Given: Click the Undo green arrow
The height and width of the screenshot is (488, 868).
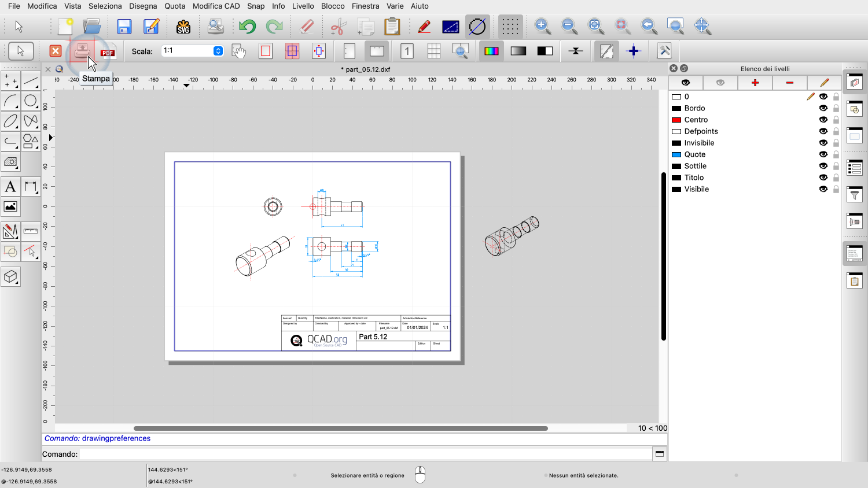Looking at the screenshot, I should (x=247, y=27).
